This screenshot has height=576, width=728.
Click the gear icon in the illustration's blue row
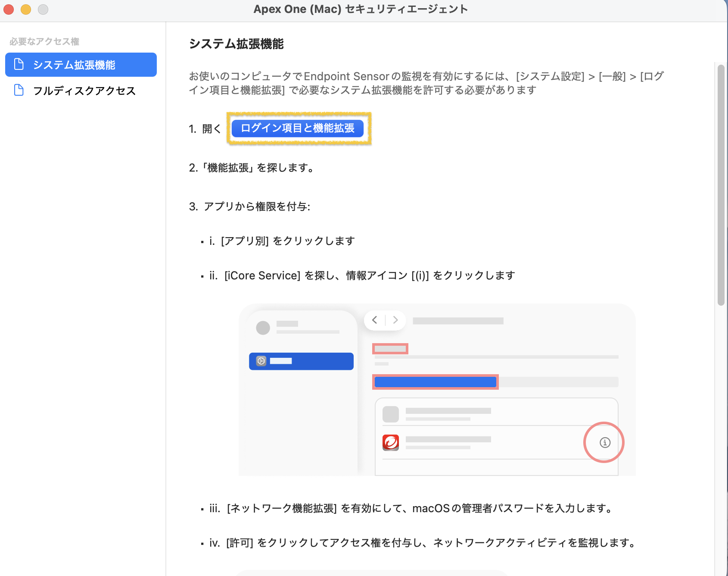[x=261, y=361]
